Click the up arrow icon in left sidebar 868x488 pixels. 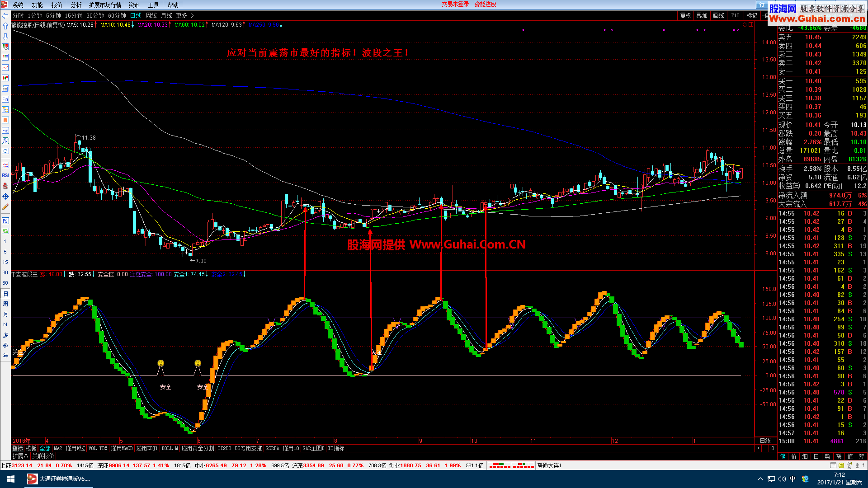[5, 26]
